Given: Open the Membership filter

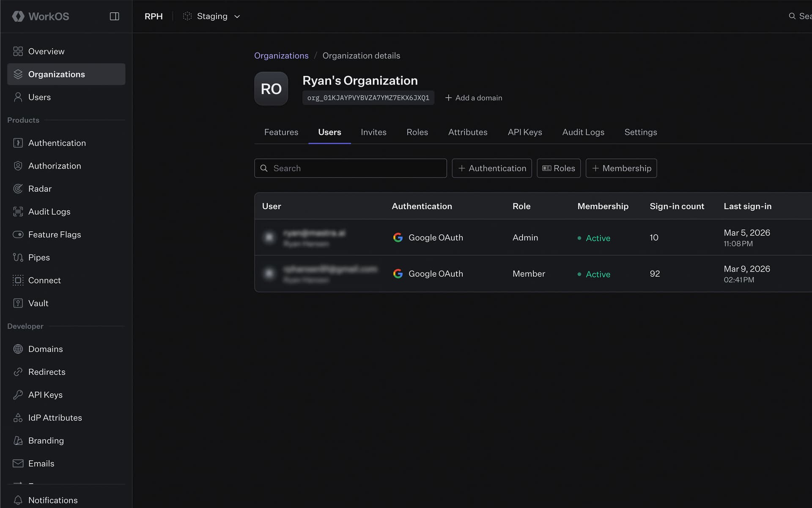Looking at the screenshot, I should point(621,168).
